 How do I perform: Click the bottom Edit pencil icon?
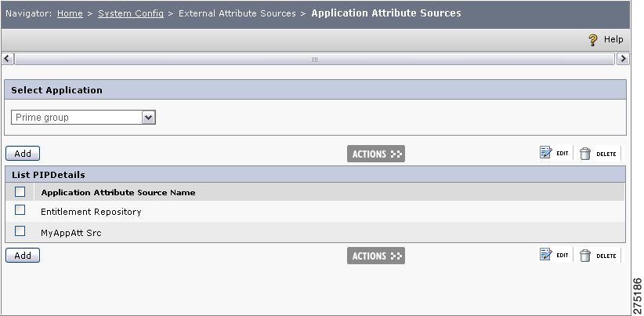(x=546, y=254)
